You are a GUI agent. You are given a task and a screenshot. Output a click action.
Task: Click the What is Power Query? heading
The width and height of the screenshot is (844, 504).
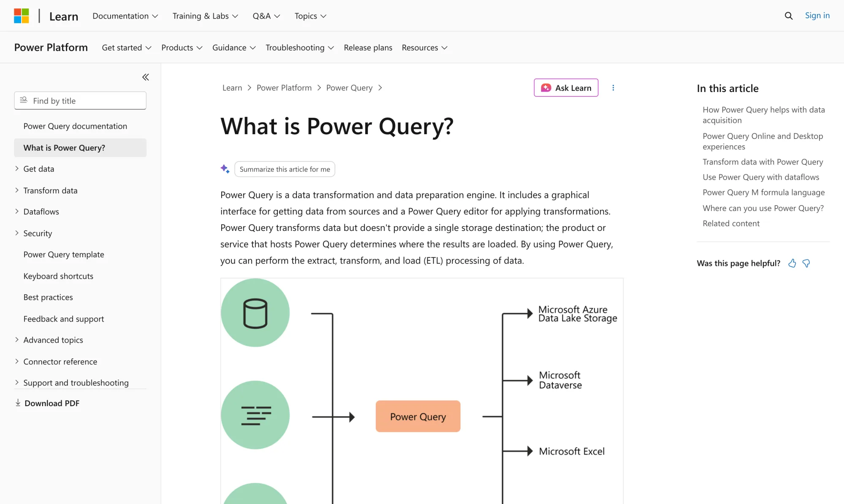337,126
